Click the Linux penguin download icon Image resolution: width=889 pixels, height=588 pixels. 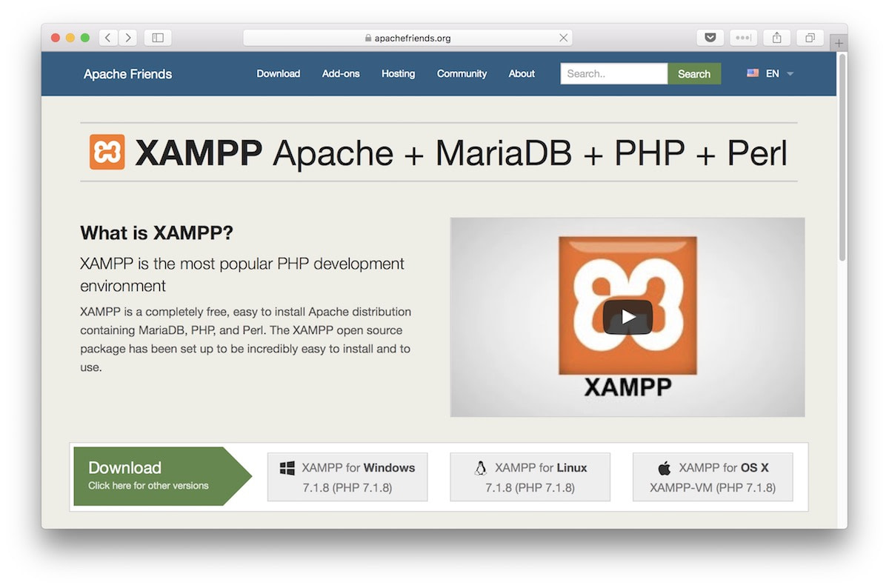480,468
